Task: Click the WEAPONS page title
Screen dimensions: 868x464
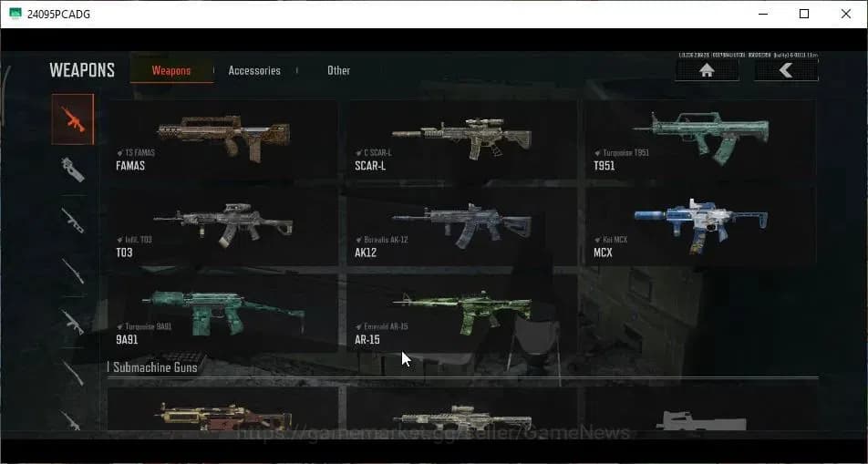Action: [82, 70]
